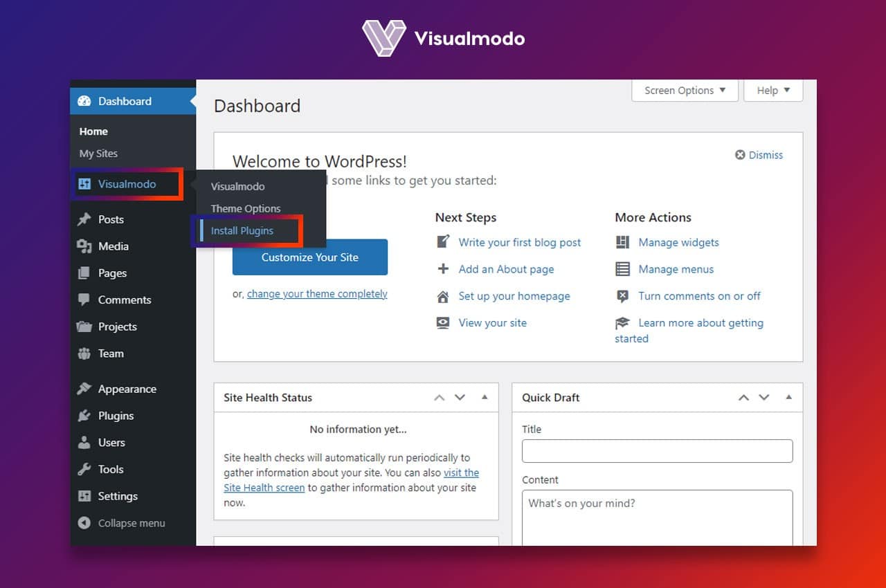This screenshot has width=886, height=588.
Task: Open Appearance using its brush icon
Action: point(84,389)
